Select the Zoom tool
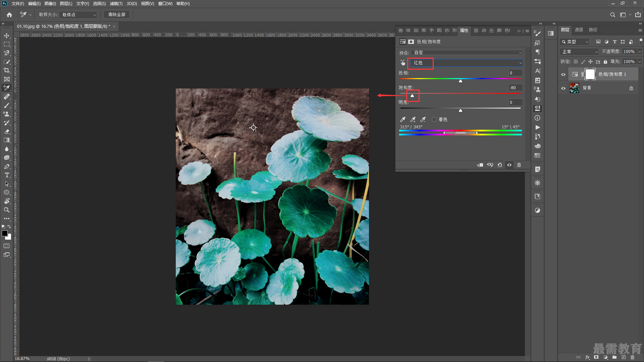The height and width of the screenshot is (362, 644). click(x=7, y=210)
